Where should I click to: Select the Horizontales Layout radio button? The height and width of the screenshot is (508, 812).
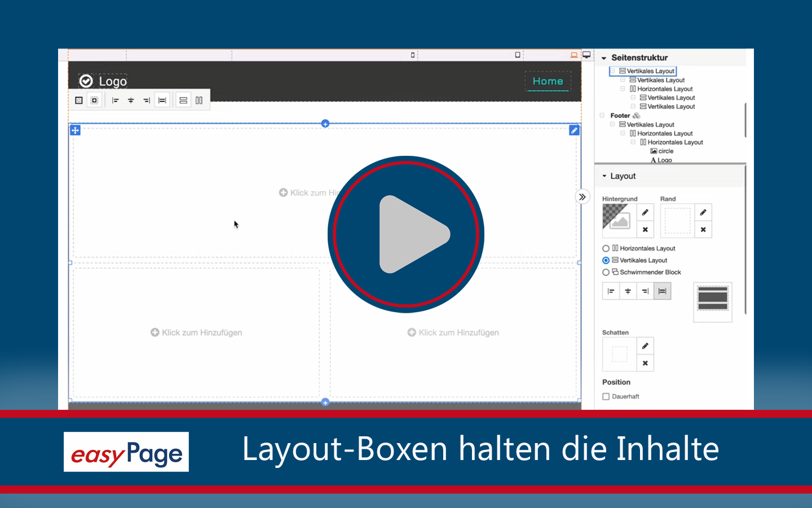[x=606, y=248]
